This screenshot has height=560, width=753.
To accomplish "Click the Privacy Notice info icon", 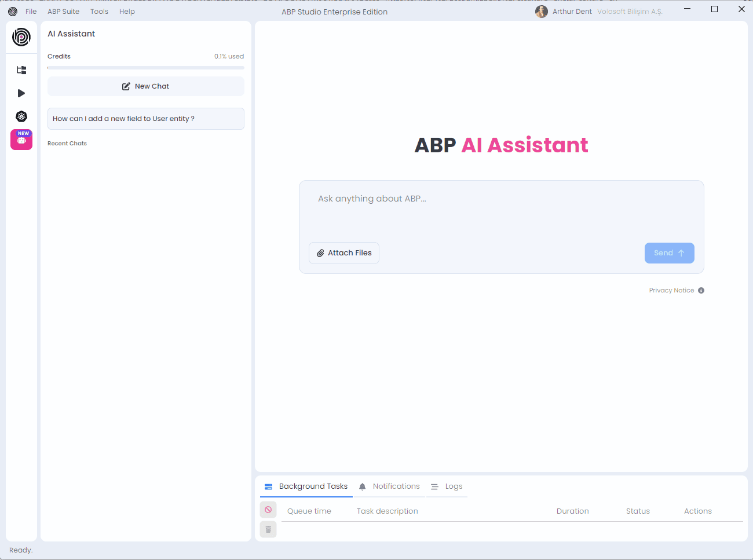I will click(701, 290).
